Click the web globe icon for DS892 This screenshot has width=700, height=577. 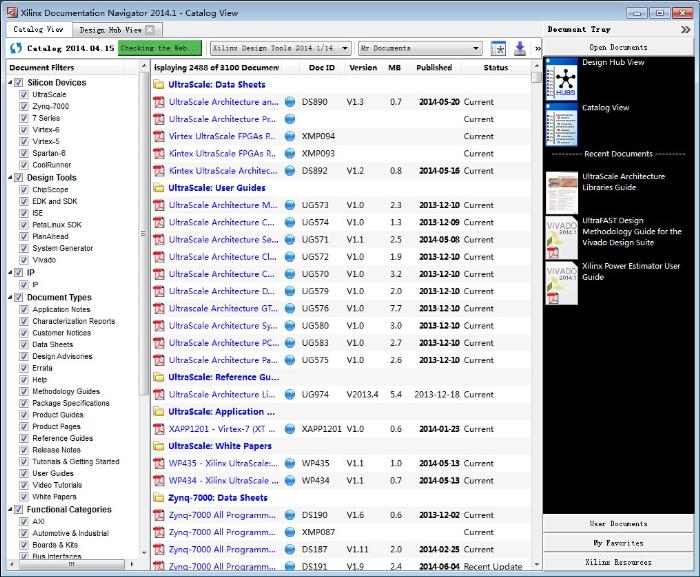click(x=290, y=171)
